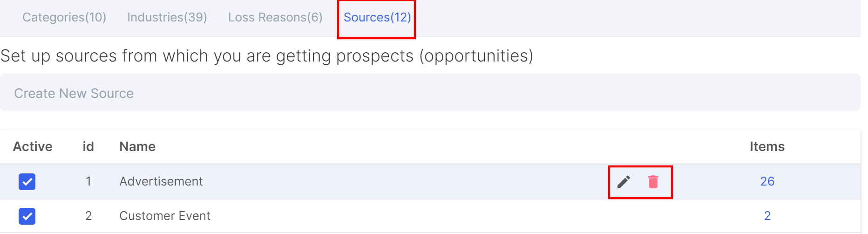
Task: Switch to the Categories(10) tab
Action: (x=64, y=17)
